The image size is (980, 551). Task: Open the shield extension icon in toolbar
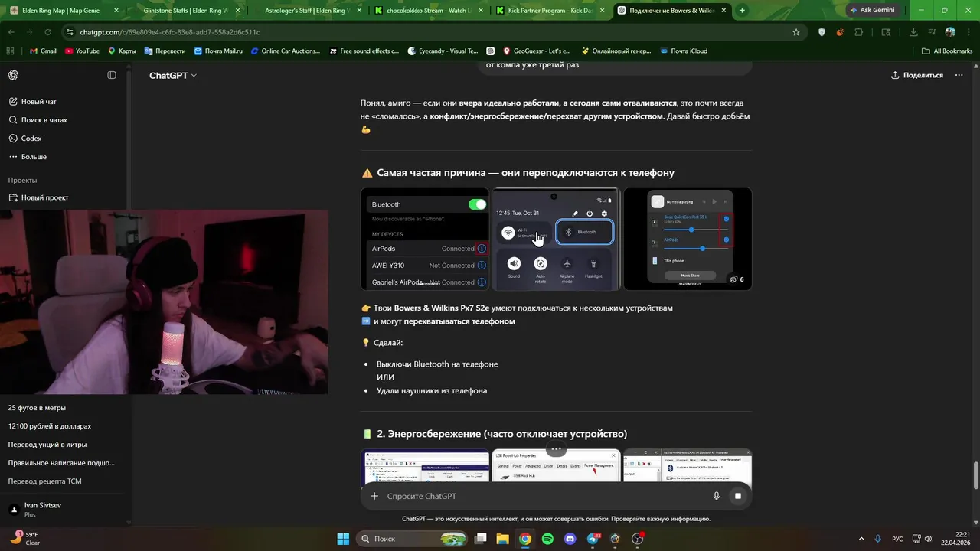click(822, 32)
